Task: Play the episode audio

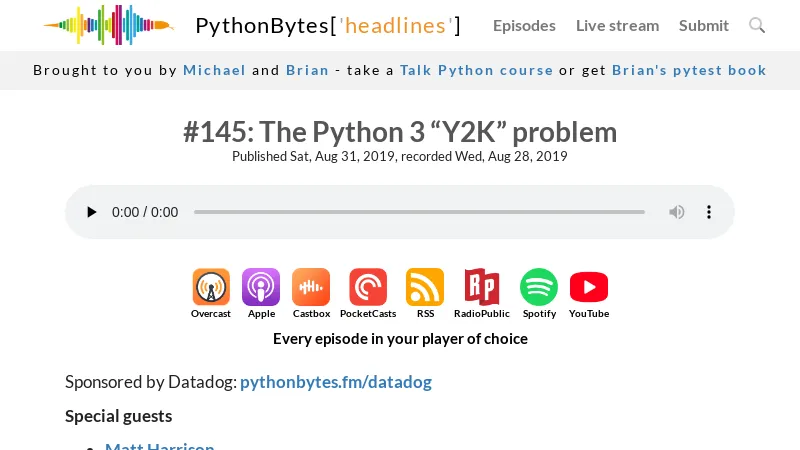Action: click(x=92, y=212)
